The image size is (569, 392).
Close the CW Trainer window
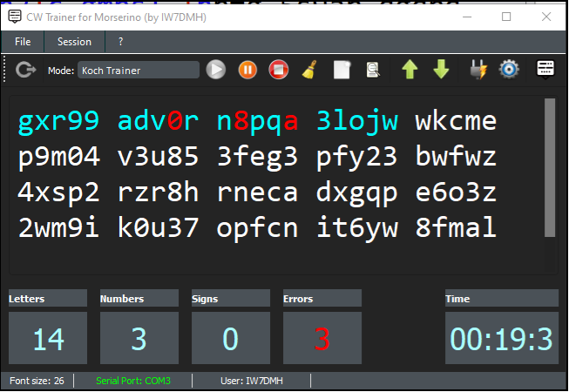546,17
